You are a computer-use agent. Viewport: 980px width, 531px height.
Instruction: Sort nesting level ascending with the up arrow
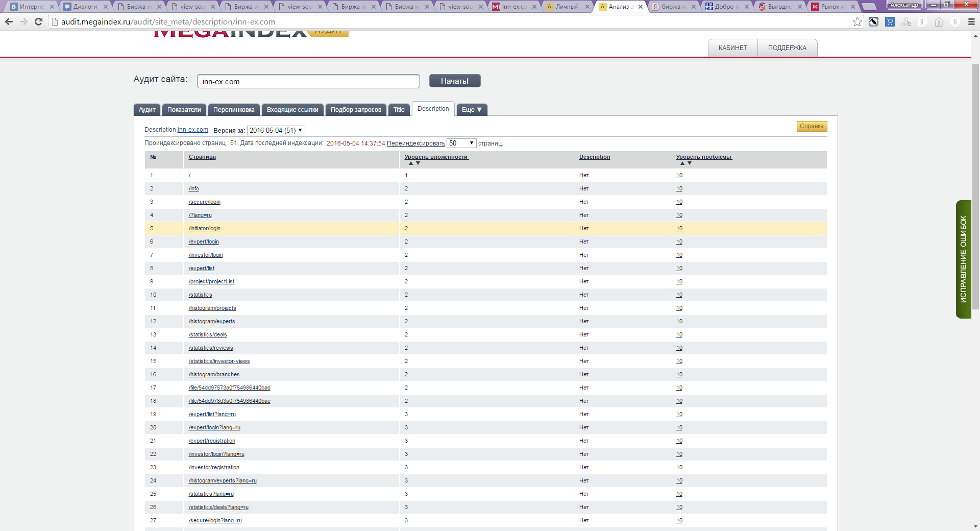(x=411, y=163)
